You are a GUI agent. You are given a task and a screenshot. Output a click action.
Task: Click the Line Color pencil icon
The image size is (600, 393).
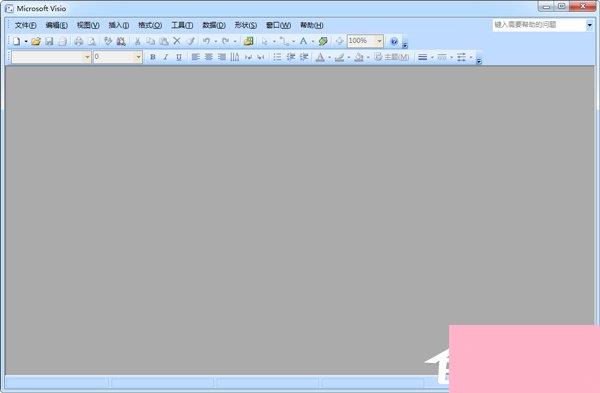coord(339,57)
